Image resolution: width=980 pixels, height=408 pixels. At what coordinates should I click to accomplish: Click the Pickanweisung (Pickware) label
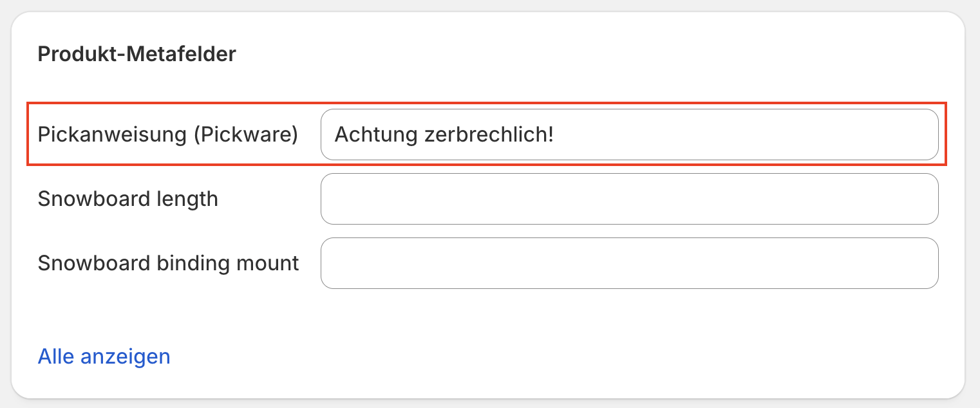click(167, 134)
